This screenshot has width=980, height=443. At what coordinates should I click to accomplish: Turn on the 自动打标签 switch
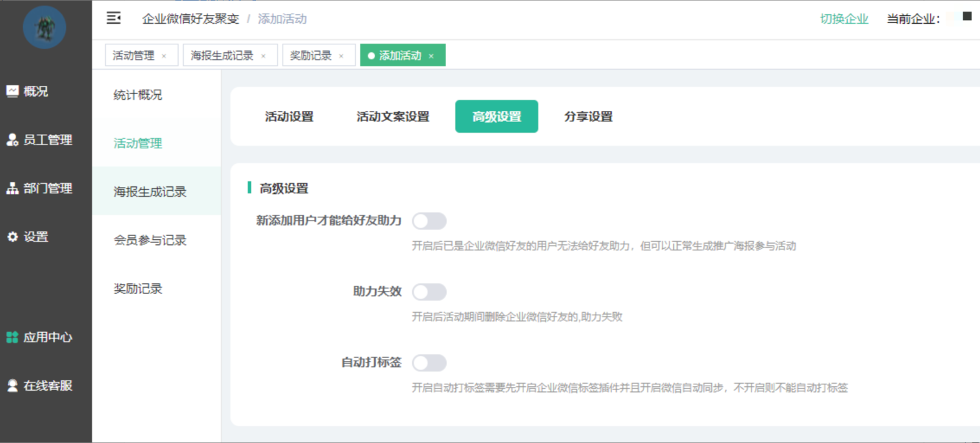[x=429, y=363]
